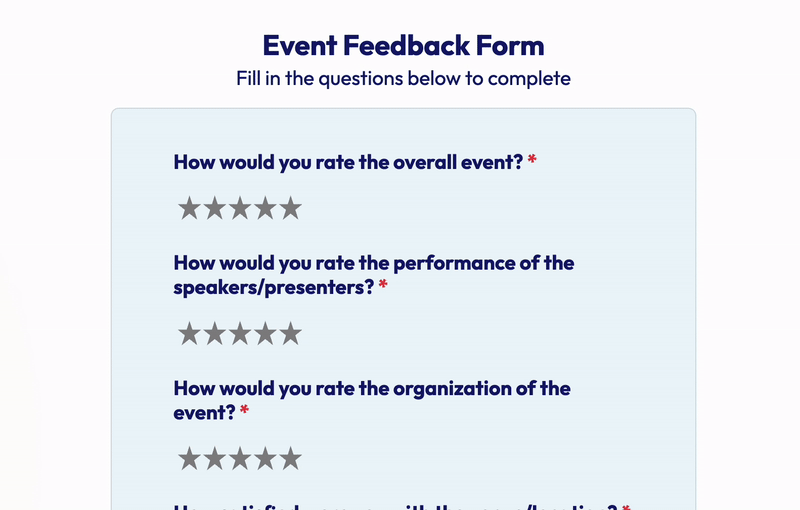800x510 pixels.
Task: Click the 'Fill in the questions below' subtitle
Action: tap(403, 78)
